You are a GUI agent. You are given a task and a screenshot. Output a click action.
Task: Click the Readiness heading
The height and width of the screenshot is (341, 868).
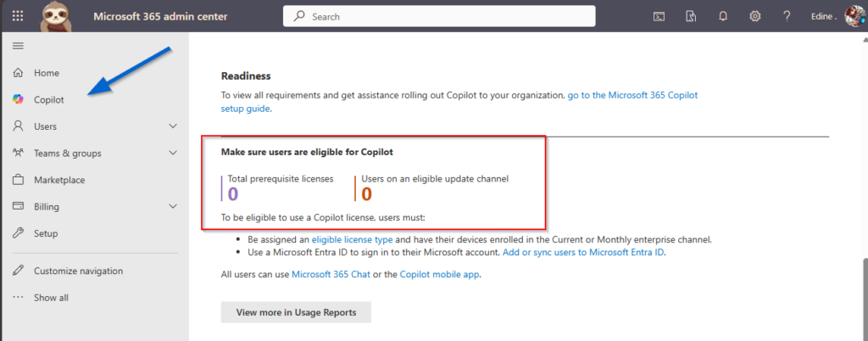[x=246, y=75]
